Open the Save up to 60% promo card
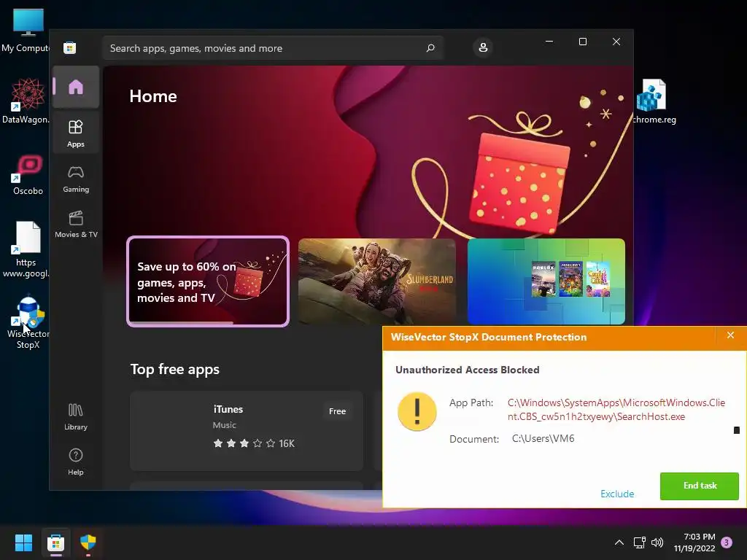This screenshot has width=747, height=560. pyautogui.click(x=208, y=281)
